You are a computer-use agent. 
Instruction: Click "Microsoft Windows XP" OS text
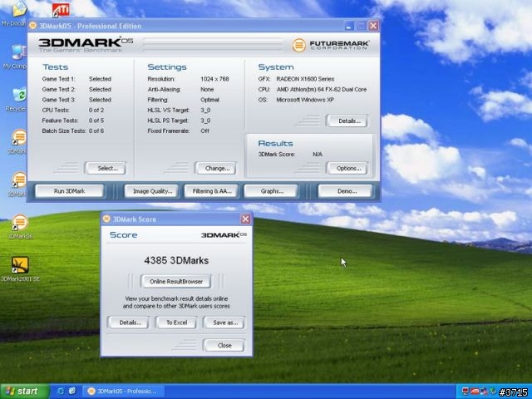[305, 100]
